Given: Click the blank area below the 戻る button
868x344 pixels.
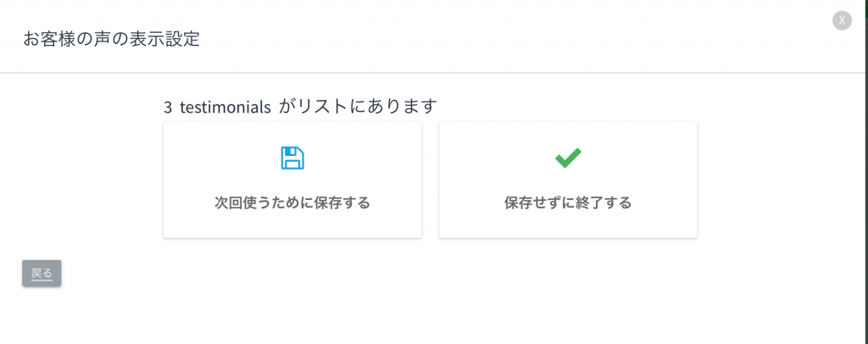Looking at the screenshot, I should tap(42, 315).
